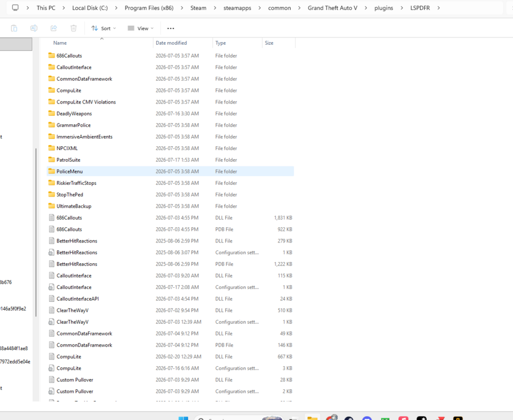Click the PC monitor icon in address bar

pyautogui.click(x=15, y=8)
